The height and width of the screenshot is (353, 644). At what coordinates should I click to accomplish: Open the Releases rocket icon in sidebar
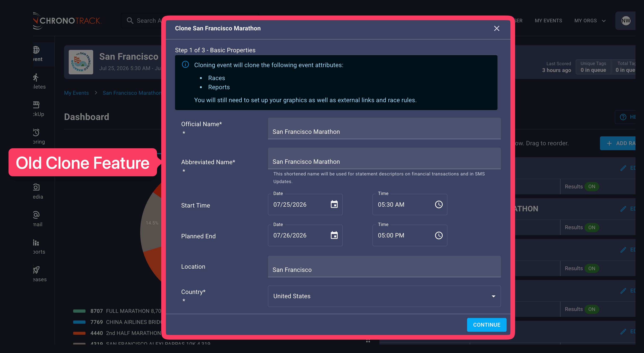pos(36,270)
